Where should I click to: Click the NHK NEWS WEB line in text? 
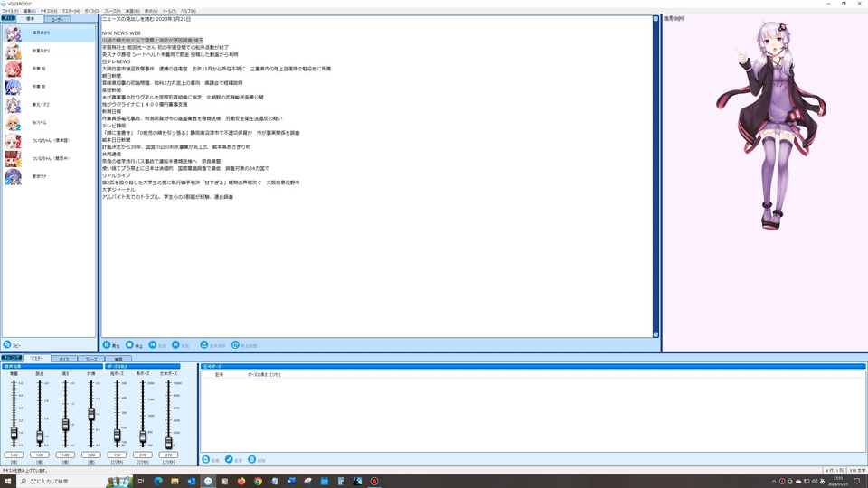(x=121, y=33)
